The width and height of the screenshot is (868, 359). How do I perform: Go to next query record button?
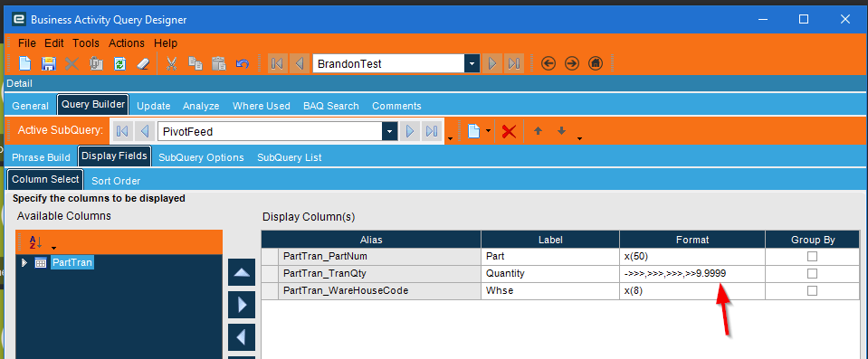click(491, 63)
